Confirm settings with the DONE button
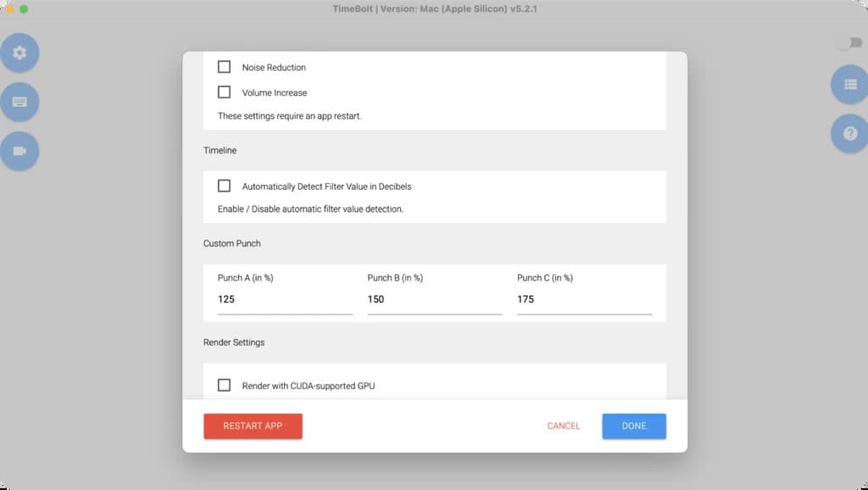Viewport: 868px width, 490px height. tap(634, 426)
